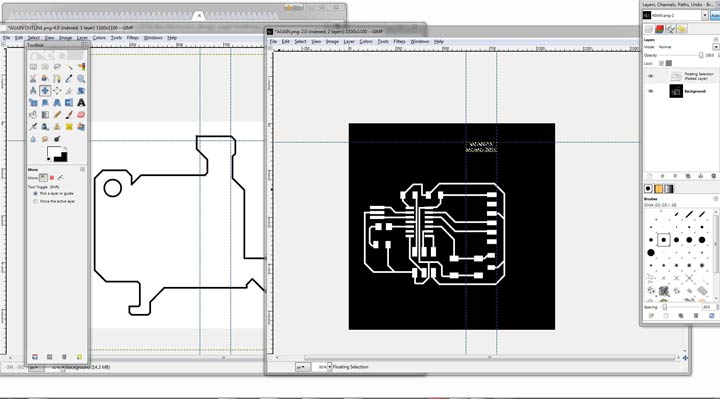Hide the Background layer
Image resolution: width=720 pixels, height=399 pixels.
click(650, 91)
